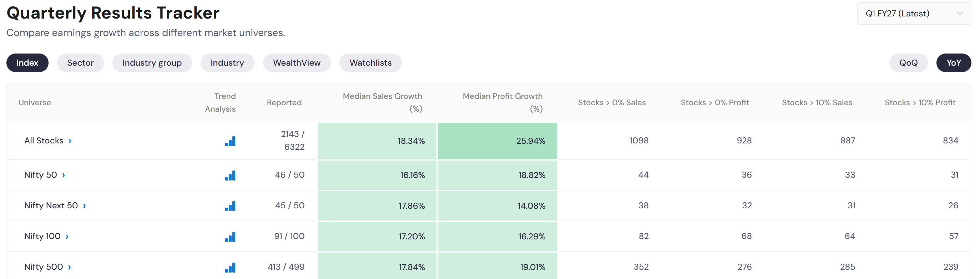Click Median Sales Growth column header
980x279 pixels.
(x=382, y=102)
